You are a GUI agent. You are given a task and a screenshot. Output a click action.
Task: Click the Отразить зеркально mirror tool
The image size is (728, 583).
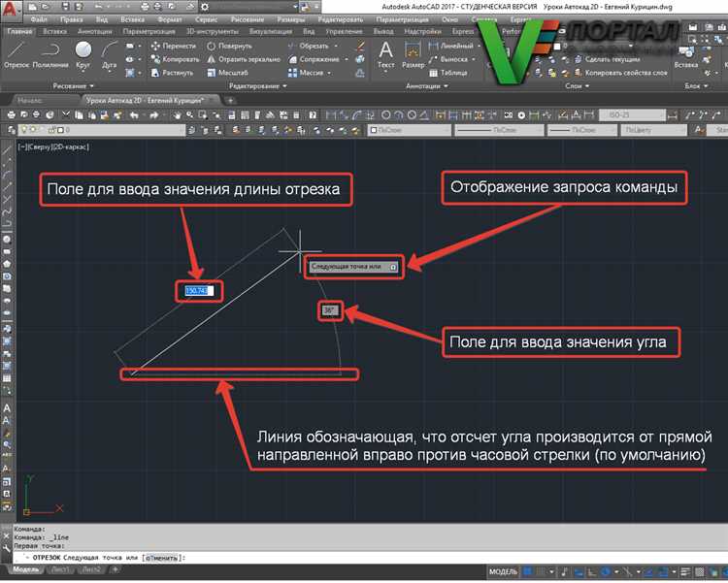click(x=244, y=59)
